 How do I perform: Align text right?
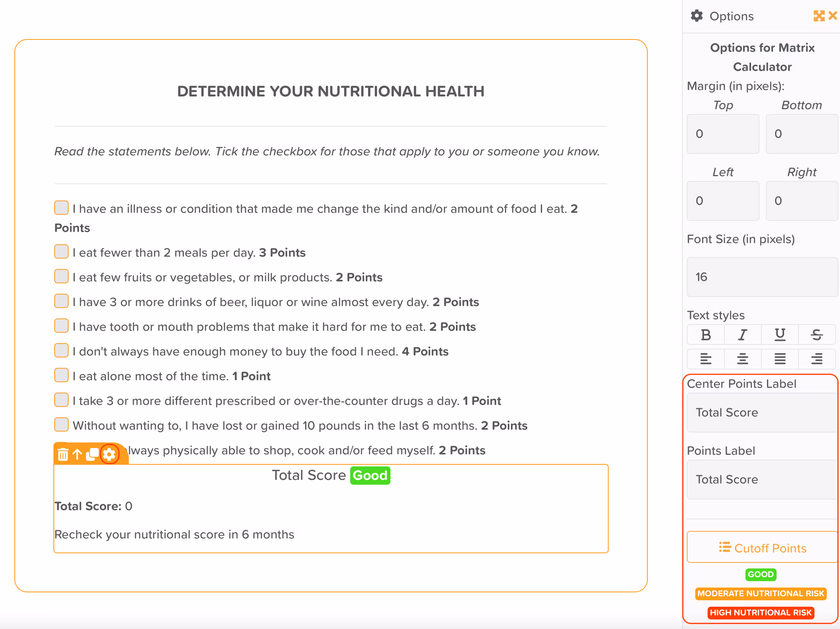(817, 359)
